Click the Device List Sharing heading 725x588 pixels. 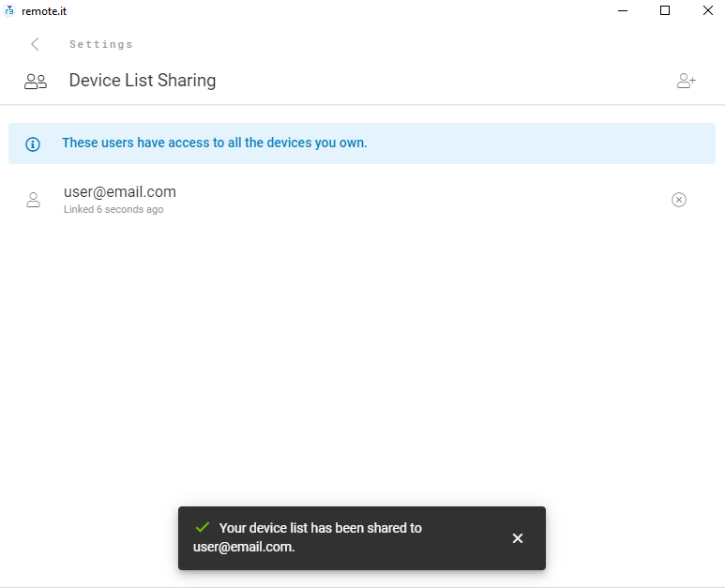coord(143,81)
